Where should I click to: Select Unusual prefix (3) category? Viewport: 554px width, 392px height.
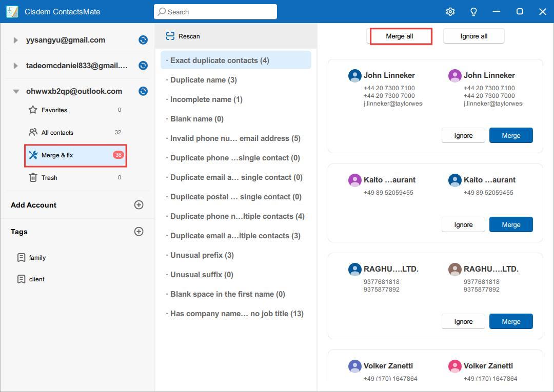[202, 255]
